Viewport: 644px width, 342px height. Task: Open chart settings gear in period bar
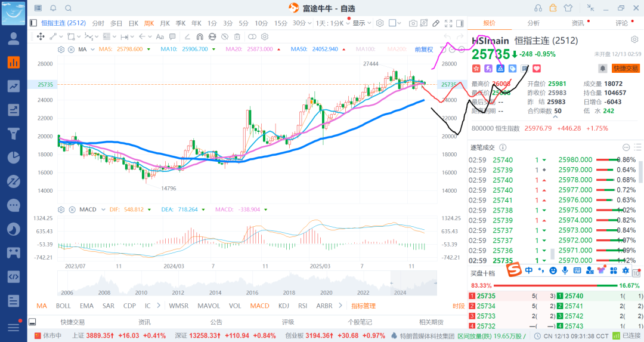pos(380,23)
